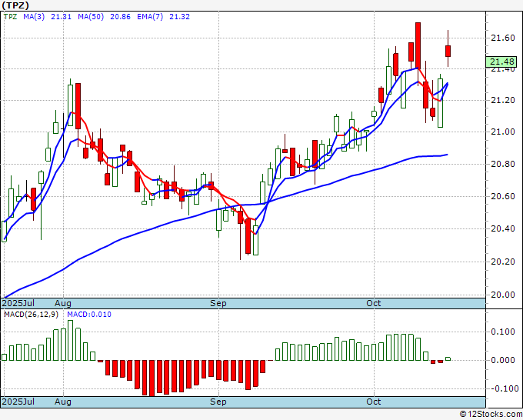Click Sep on price chart date axis
This screenshot has width=523, height=420.
tap(218, 303)
